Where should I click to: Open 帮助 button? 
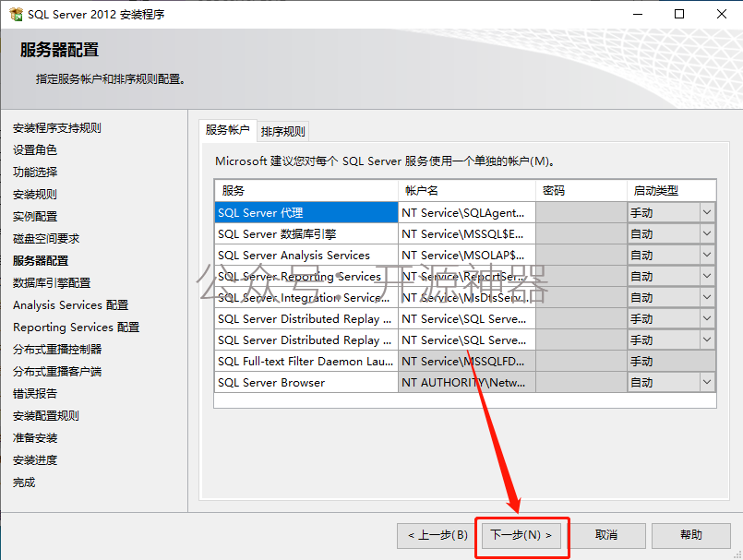click(x=691, y=535)
